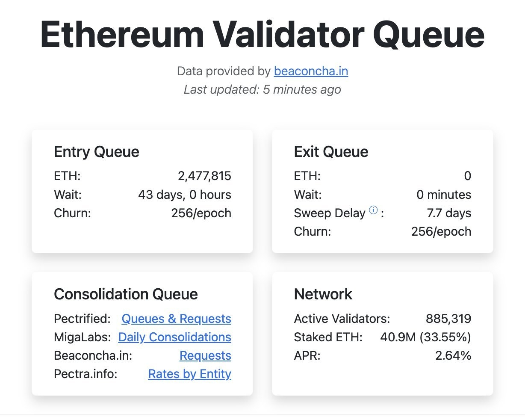Click the 'Last updated: 5 minutes ago' text
The height and width of the screenshot is (420, 525).
pyautogui.click(x=262, y=89)
